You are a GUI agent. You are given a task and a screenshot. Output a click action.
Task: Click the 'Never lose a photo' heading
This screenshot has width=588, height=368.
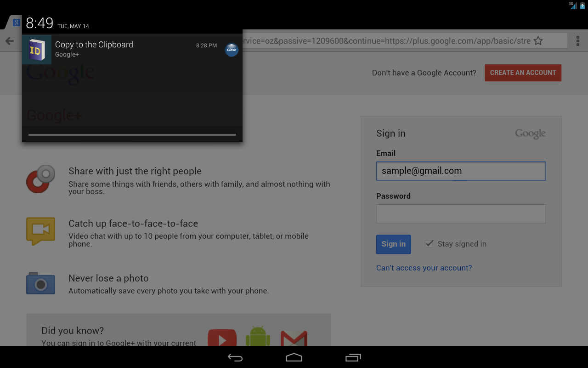(x=108, y=278)
